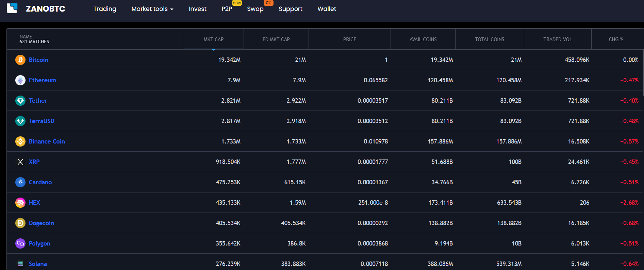Open the Polygon link
Image resolution: width=644 pixels, height=270 pixels.
(39, 243)
